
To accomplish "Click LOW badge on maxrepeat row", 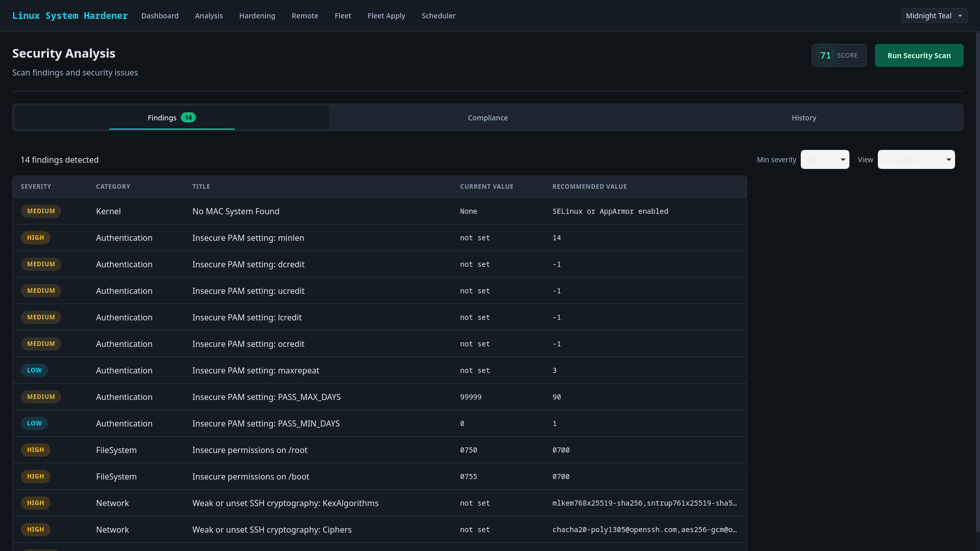I will pyautogui.click(x=34, y=370).
